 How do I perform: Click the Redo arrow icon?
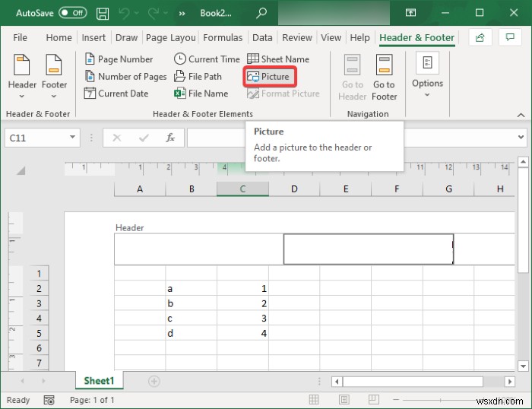(x=154, y=13)
